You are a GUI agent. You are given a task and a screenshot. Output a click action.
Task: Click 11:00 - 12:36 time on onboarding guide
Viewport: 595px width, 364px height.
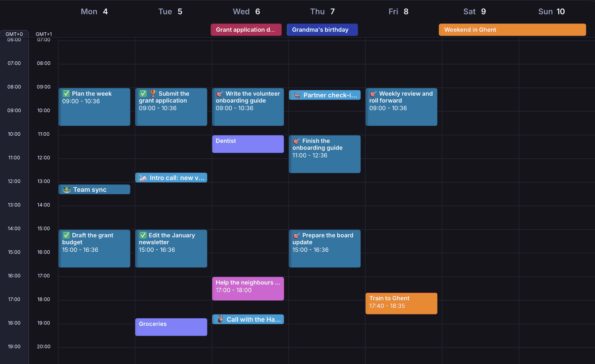point(310,155)
